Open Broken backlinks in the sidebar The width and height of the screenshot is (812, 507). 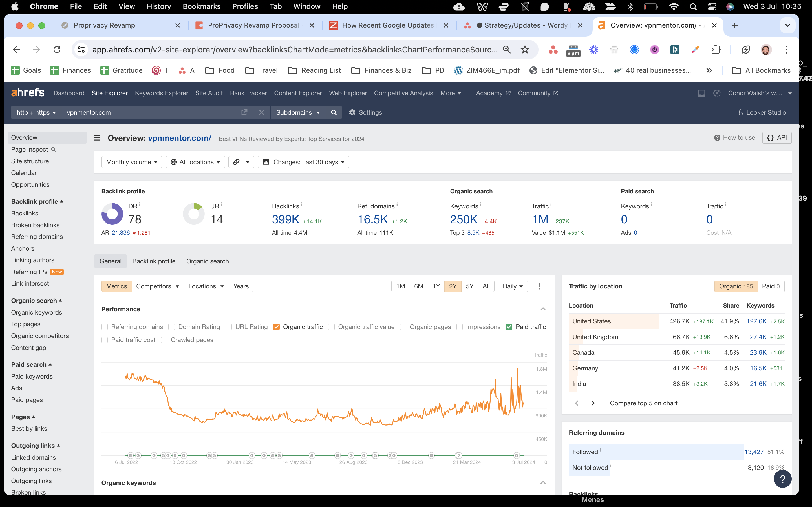(35, 225)
